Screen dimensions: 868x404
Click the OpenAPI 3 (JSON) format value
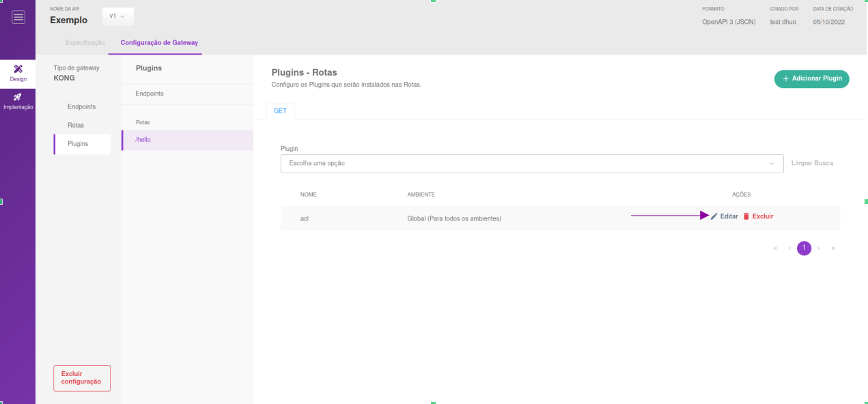tap(729, 22)
